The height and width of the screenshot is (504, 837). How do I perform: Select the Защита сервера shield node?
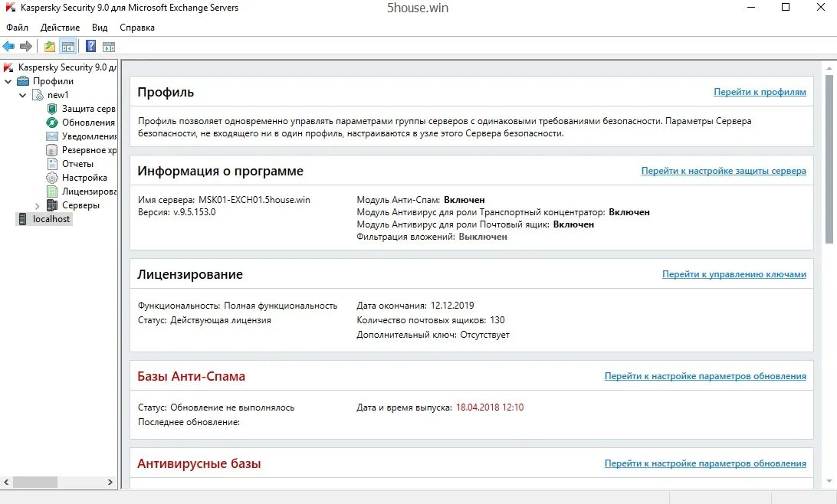coord(88,109)
